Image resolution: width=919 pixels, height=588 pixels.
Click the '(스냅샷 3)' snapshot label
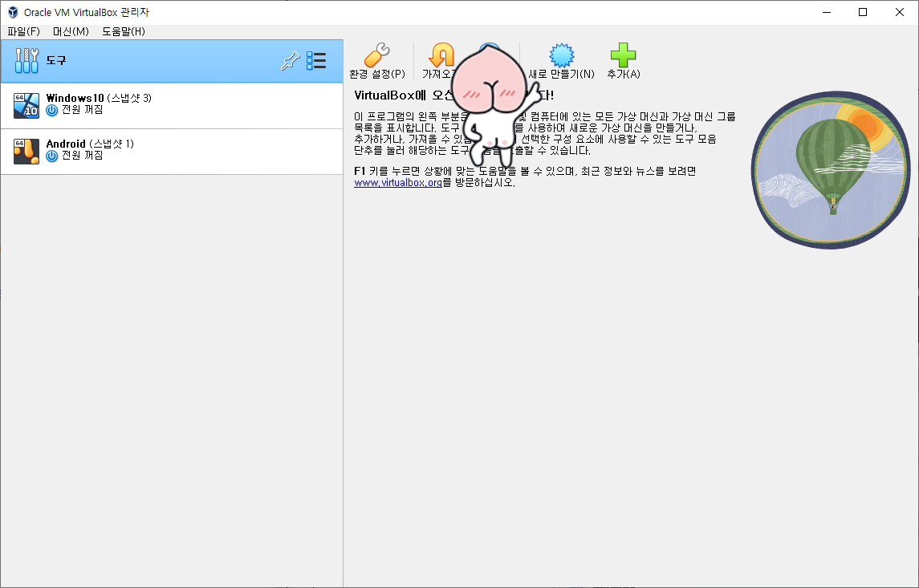(129, 98)
